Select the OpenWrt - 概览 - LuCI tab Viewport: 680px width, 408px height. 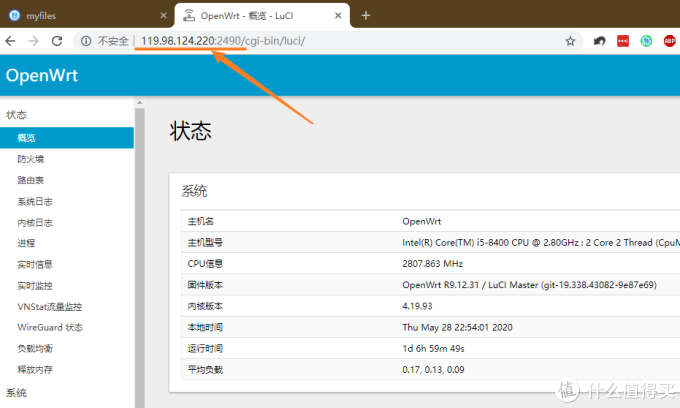point(262,16)
